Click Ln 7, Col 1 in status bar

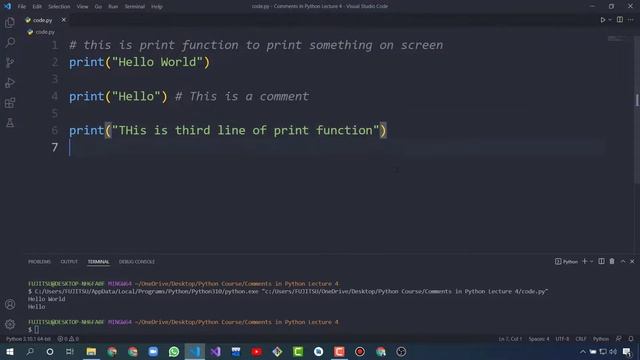510,339
